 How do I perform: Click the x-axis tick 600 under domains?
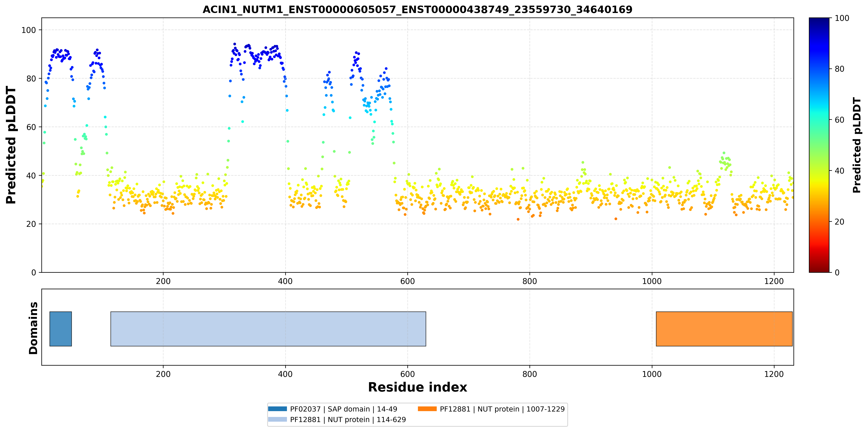pos(407,374)
